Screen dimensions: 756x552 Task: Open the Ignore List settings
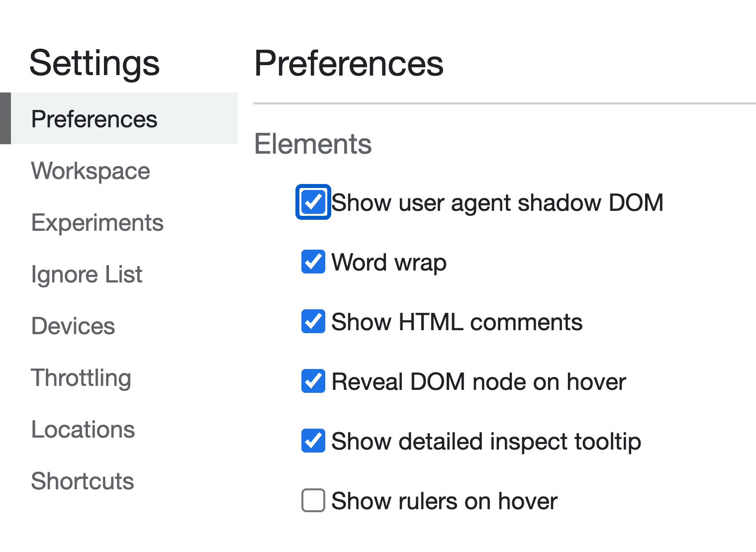(86, 275)
